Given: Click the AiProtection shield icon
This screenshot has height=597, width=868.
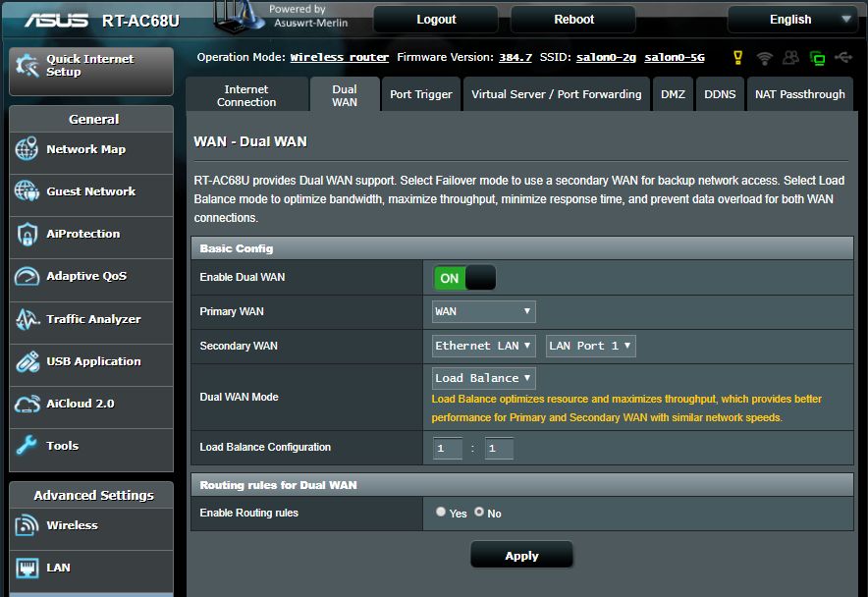Looking at the screenshot, I should [x=27, y=234].
